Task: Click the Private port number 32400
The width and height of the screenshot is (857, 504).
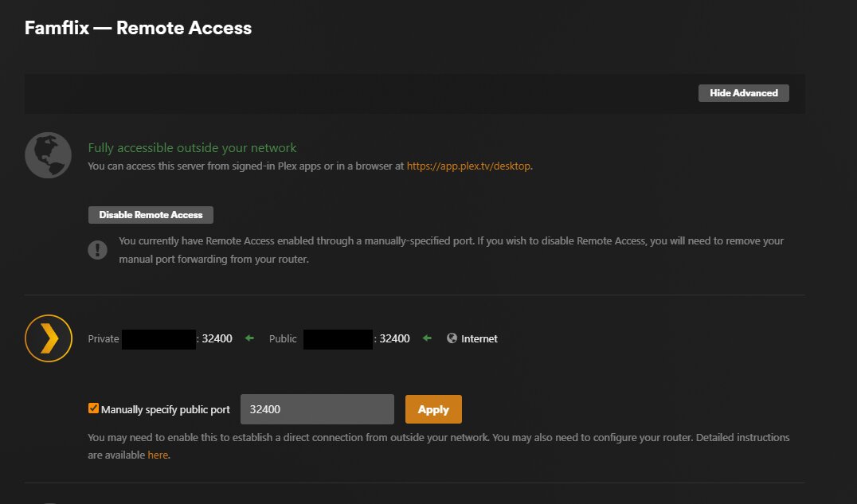Action: (x=217, y=338)
